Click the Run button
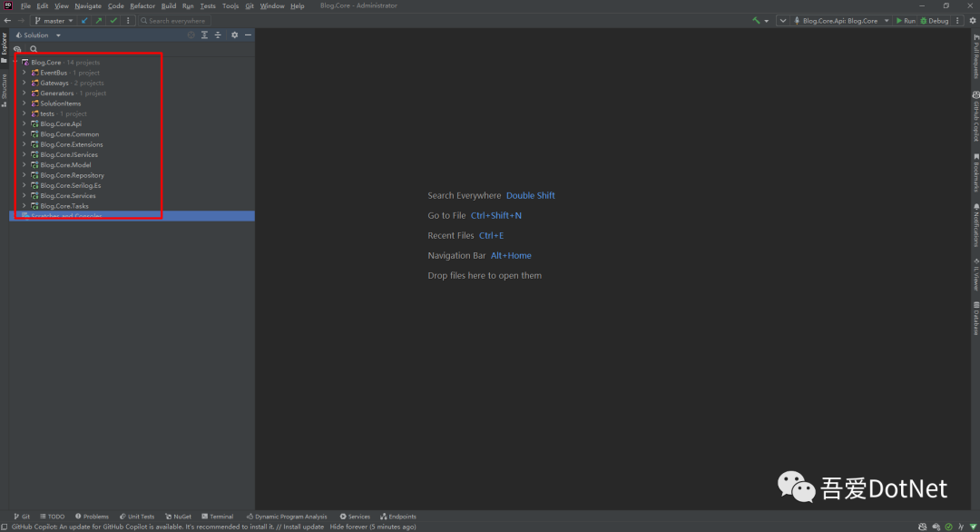 tap(906, 21)
